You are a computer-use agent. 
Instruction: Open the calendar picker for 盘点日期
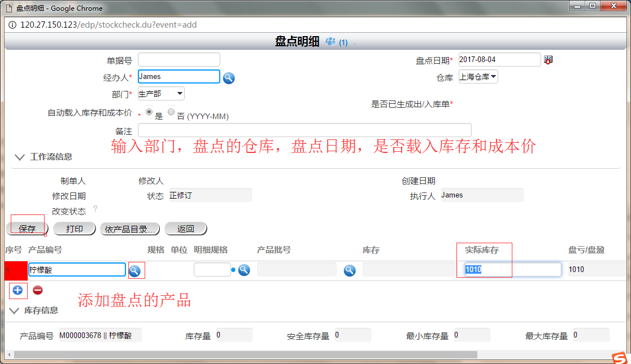[x=547, y=60]
